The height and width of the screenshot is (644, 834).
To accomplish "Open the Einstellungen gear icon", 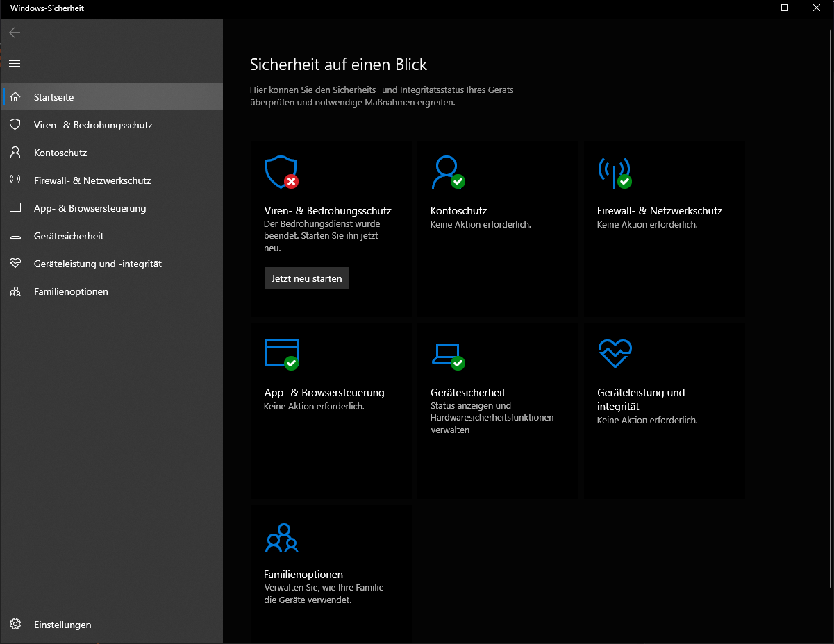I will (x=15, y=625).
